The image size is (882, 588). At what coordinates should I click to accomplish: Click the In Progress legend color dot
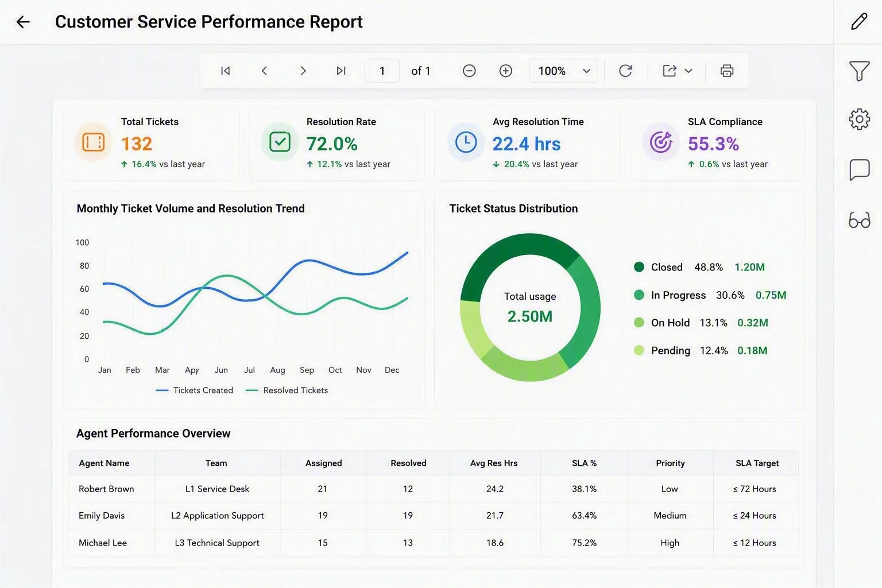pyautogui.click(x=639, y=295)
